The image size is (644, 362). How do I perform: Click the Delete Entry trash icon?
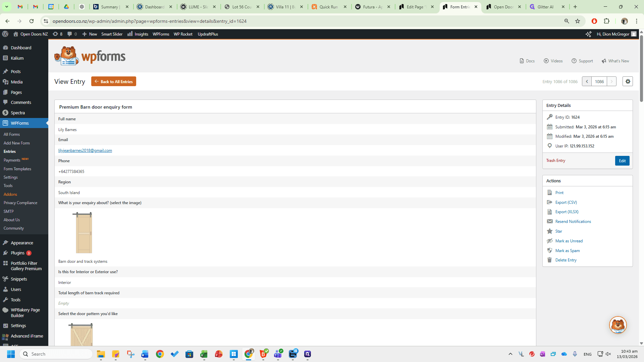click(549, 260)
